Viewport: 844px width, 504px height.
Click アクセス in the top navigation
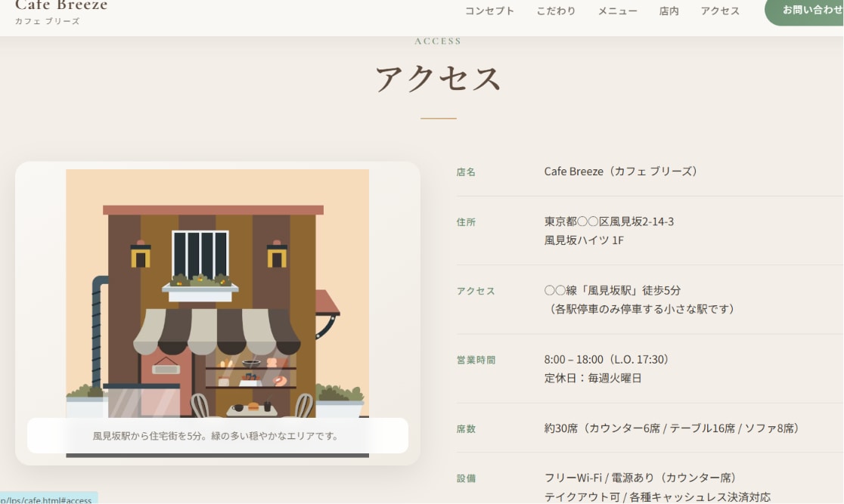click(720, 11)
